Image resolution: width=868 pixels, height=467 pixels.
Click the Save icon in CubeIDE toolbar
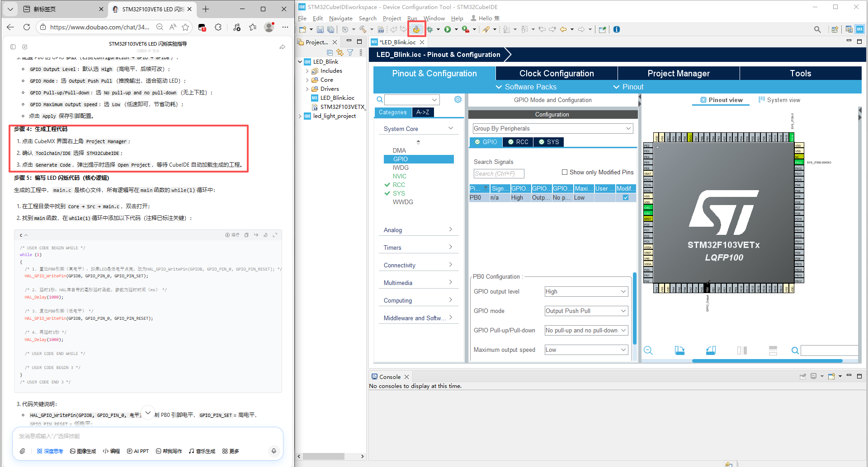(320, 29)
